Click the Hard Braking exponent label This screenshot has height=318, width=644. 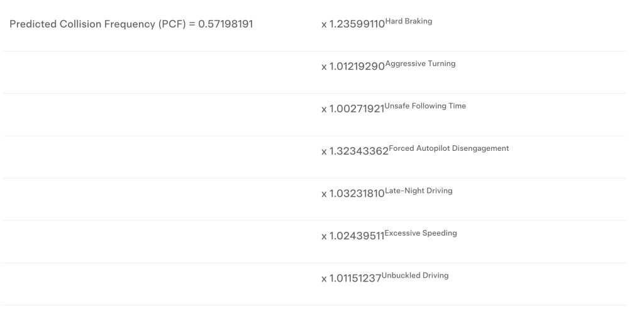coord(408,21)
